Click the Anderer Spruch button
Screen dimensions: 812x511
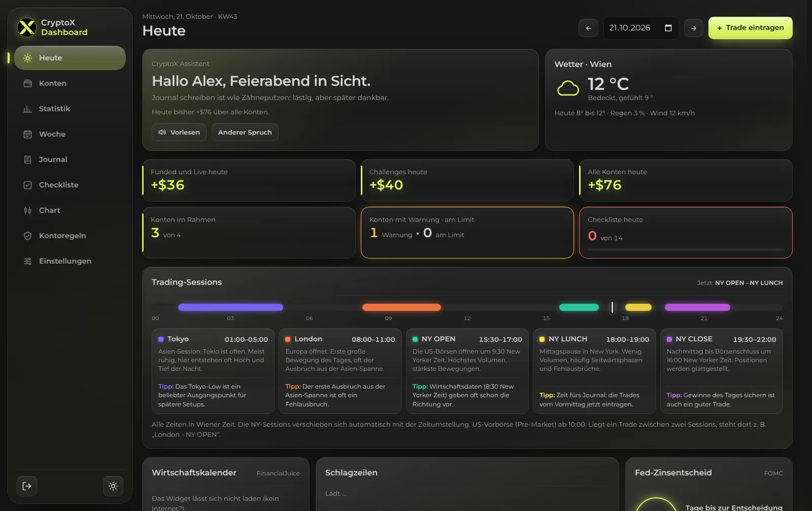tap(245, 132)
